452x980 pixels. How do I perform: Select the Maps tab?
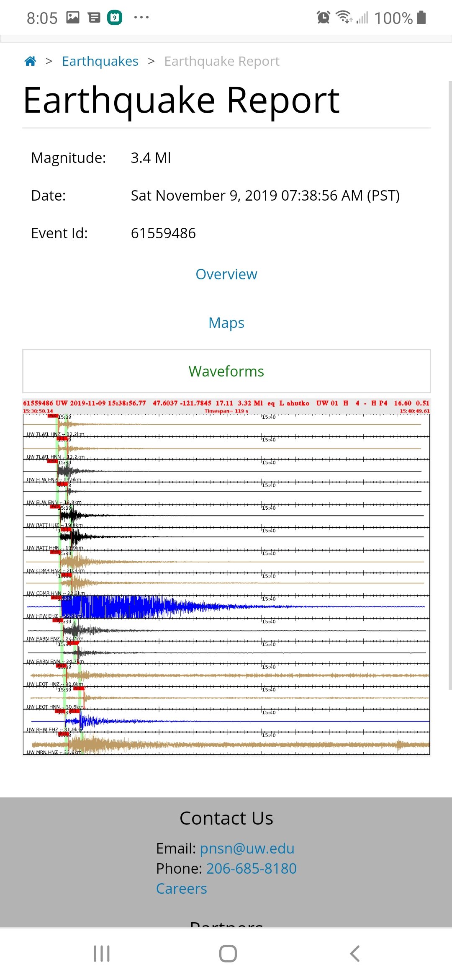(x=226, y=323)
